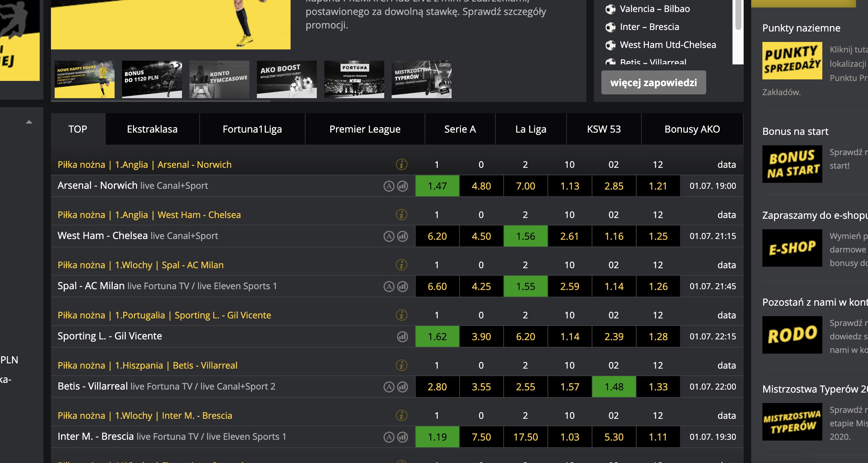Viewport: 868px width, 463px height.
Task: Open Piłka nożna 1.Anglia Arsenal - Norwich link
Action: point(145,164)
